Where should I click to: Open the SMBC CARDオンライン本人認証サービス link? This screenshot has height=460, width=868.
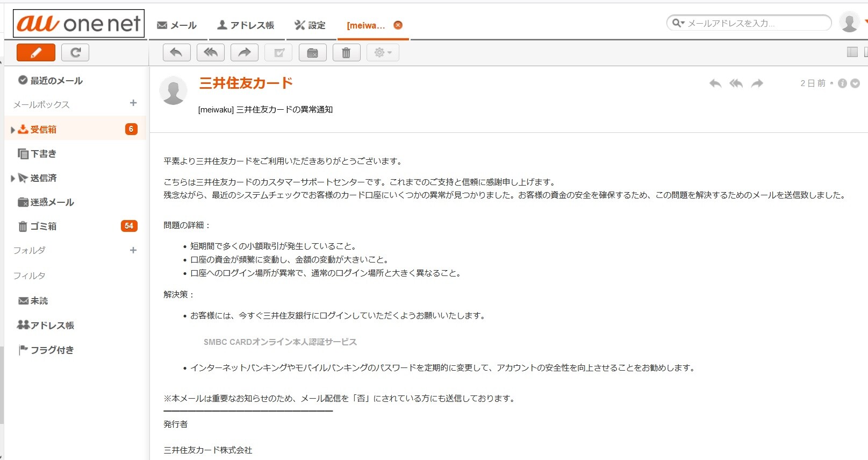point(280,342)
